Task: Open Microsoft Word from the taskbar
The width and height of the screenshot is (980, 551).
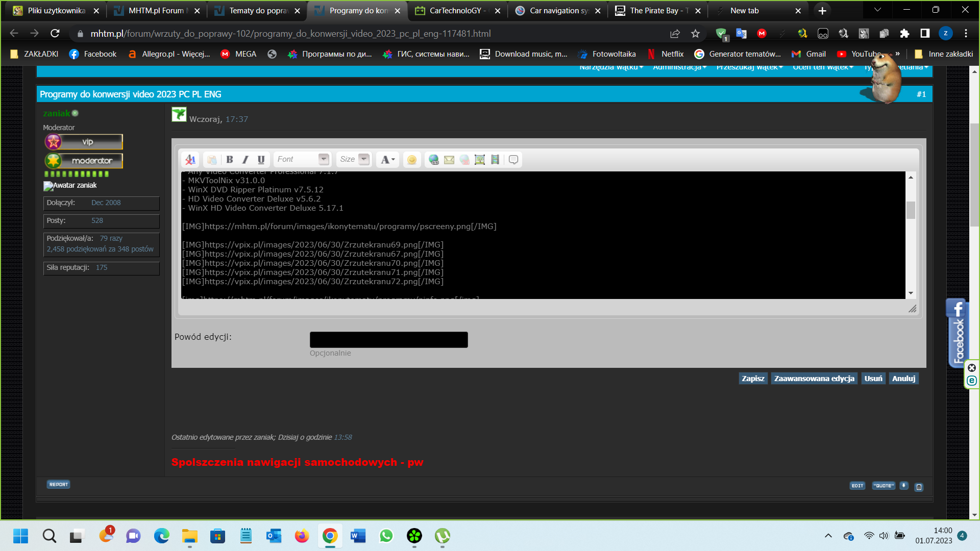Action: [358, 536]
